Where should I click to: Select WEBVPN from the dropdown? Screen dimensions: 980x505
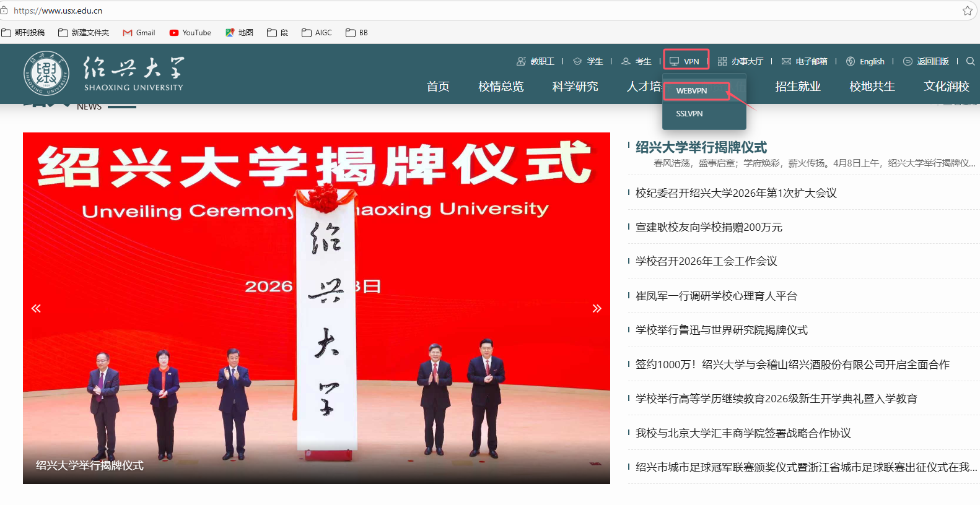(x=691, y=90)
